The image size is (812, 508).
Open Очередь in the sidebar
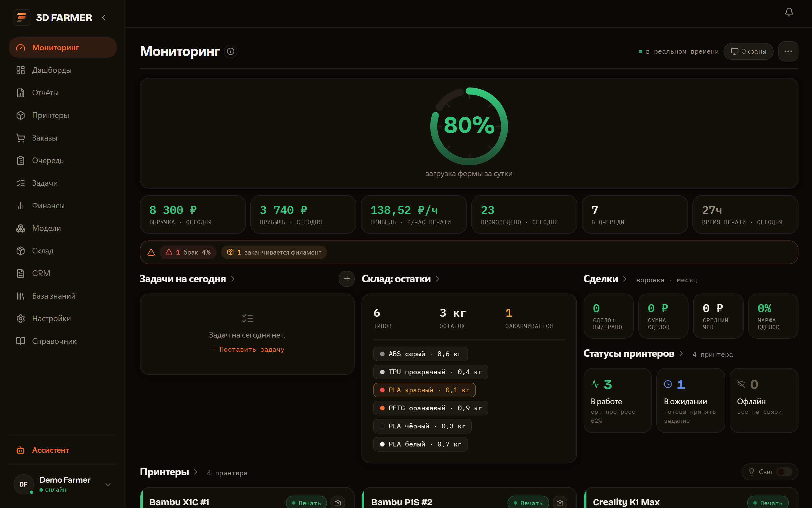(63, 161)
